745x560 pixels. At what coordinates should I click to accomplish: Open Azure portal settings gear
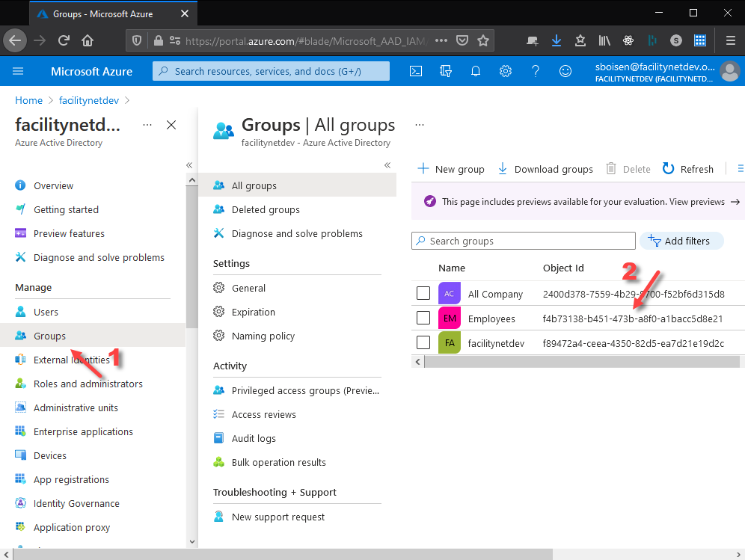[x=506, y=71]
